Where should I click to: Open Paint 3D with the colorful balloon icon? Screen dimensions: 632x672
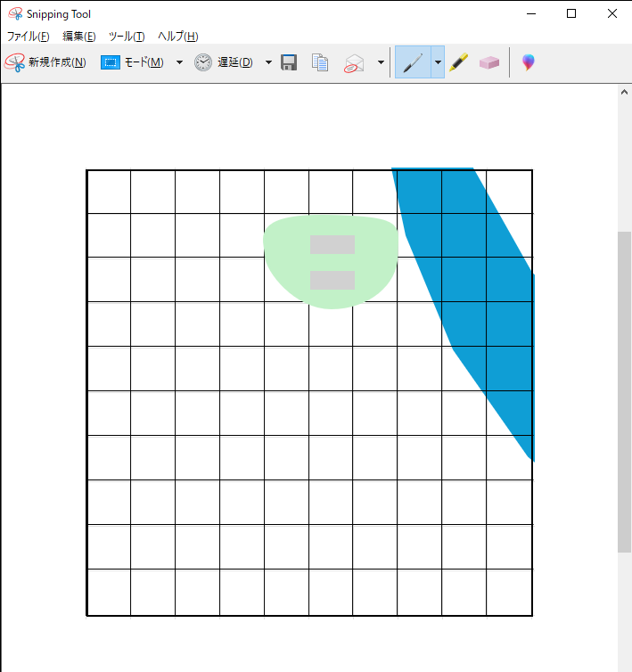pyautogui.click(x=529, y=62)
